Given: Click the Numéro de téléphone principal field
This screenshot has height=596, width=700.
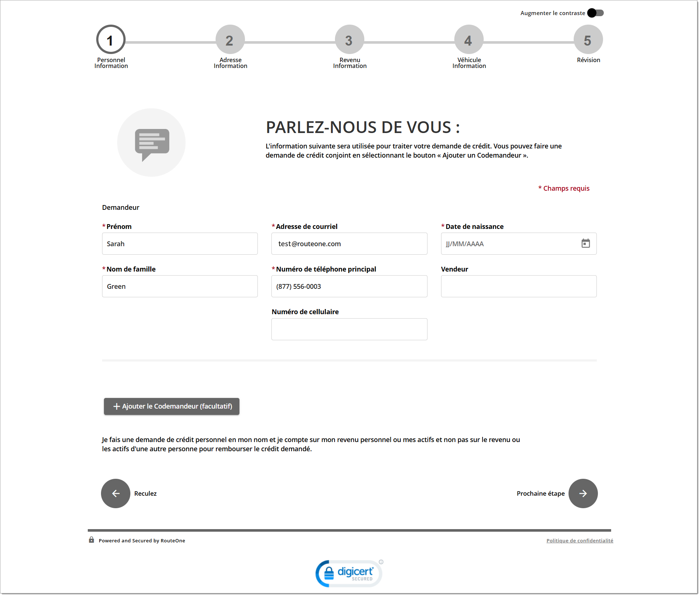Looking at the screenshot, I should [x=349, y=287].
